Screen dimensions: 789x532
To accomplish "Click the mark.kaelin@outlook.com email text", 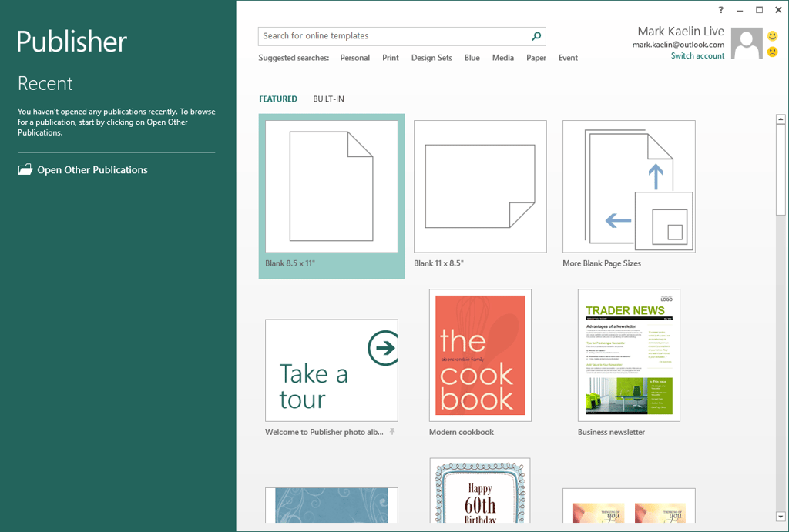I will [x=678, y=45].
